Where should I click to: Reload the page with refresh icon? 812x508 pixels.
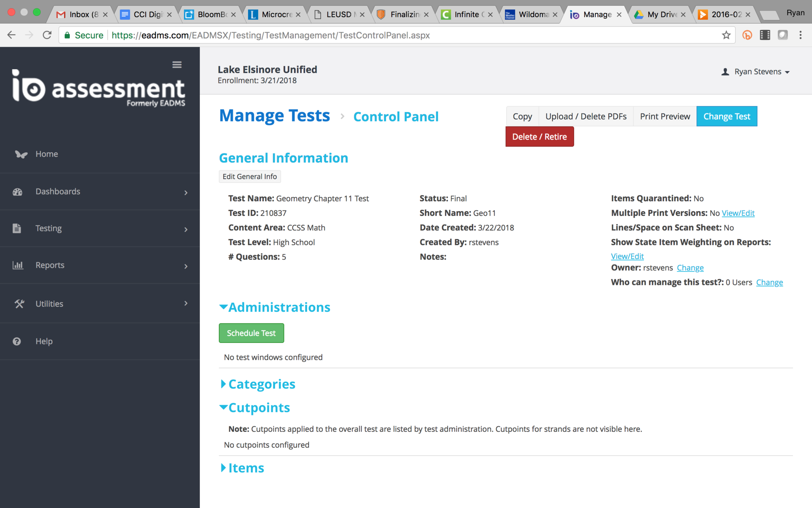tap(47, 35)
